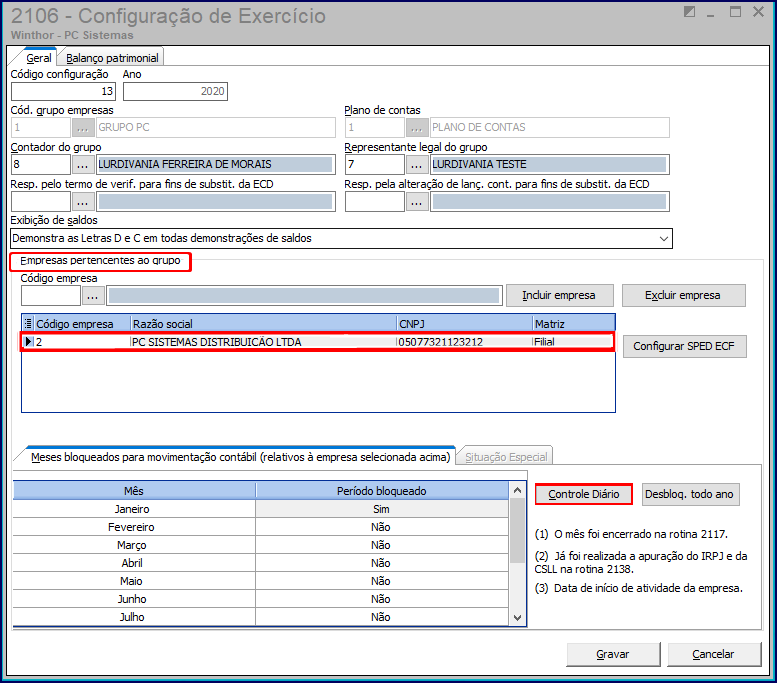The image size is (777, 683).
Task: Select the Julho row
Action: 261,617
